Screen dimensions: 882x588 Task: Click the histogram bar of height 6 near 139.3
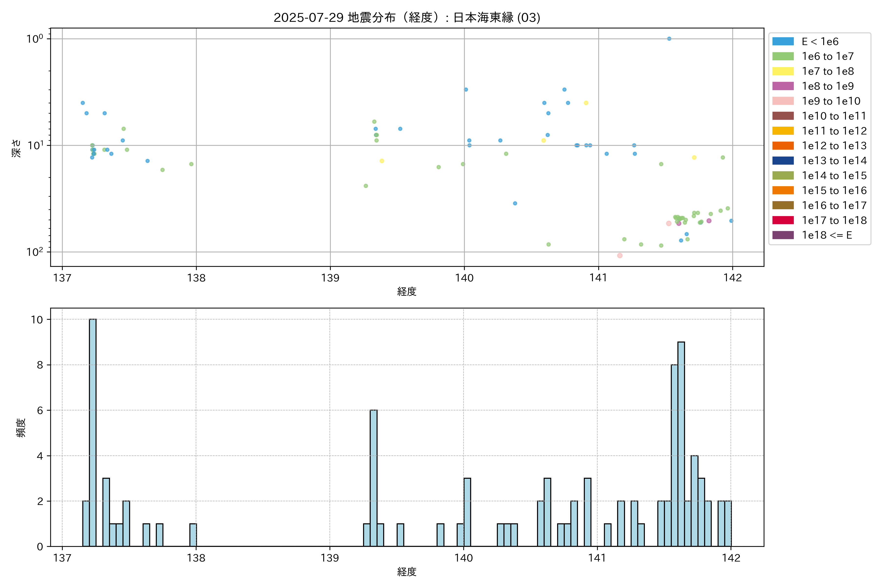pyautogui.click(x=373, y=478)
